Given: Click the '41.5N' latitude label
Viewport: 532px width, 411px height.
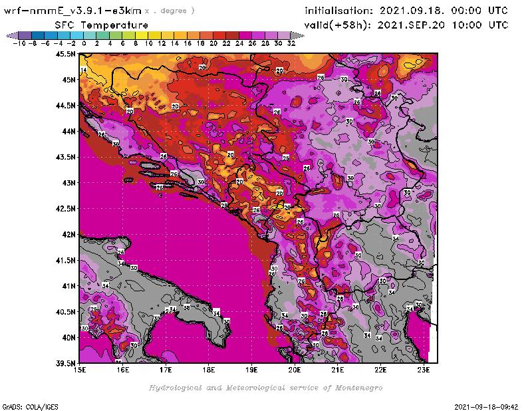Looking at the screenshot, I should tap(65, 260).
